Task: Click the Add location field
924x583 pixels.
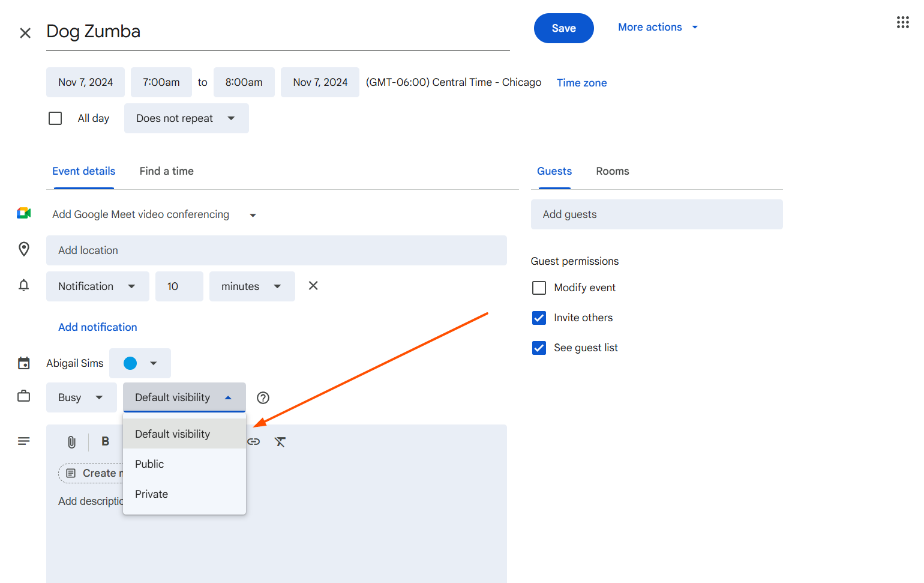Action: point(277,250)
